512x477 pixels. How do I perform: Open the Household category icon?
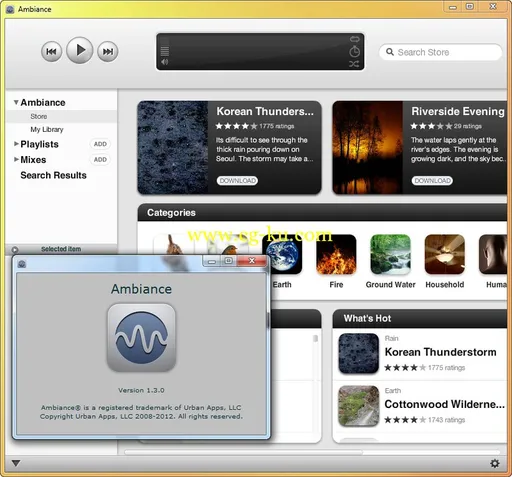click(445, 254)
